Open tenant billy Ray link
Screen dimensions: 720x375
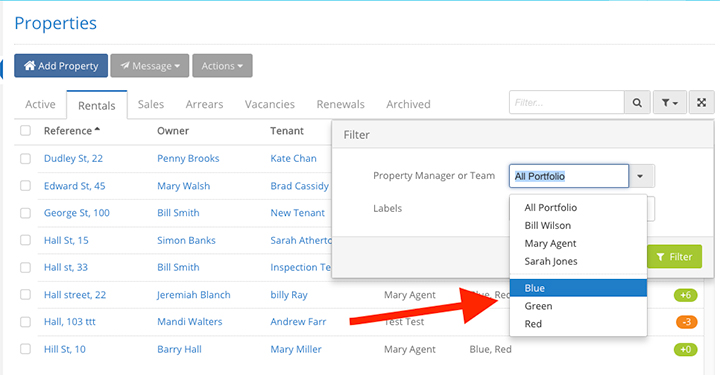point(289,295)
